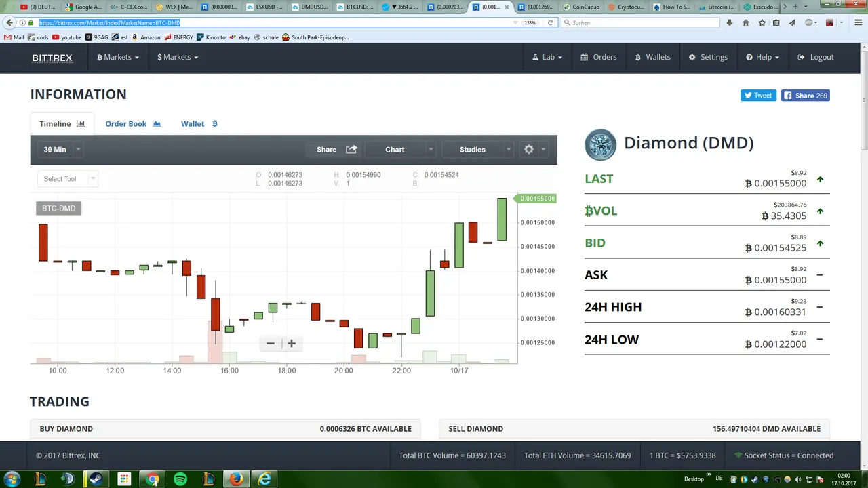
Task: Click the green up arrow beside BID
Action: coord(820,243)
